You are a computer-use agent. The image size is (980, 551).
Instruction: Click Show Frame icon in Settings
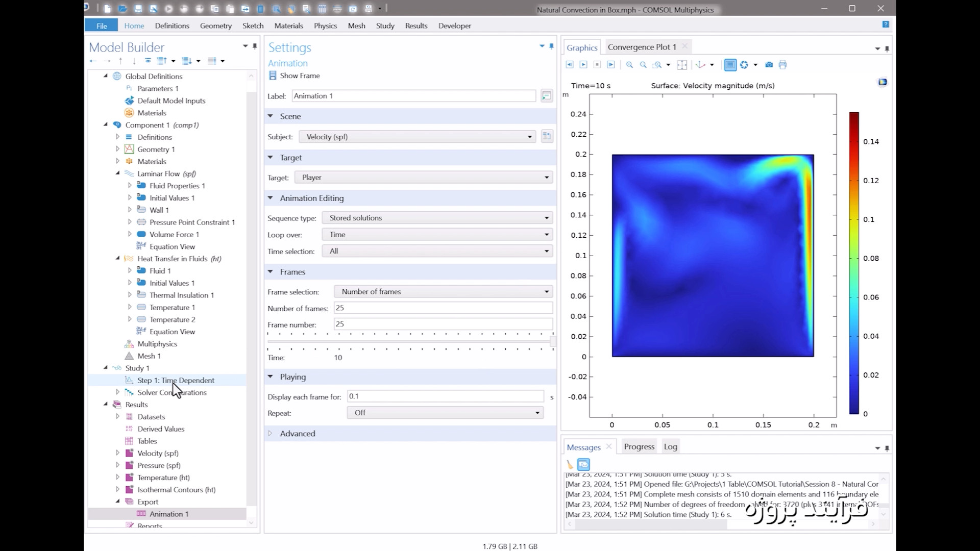[273, 76]
